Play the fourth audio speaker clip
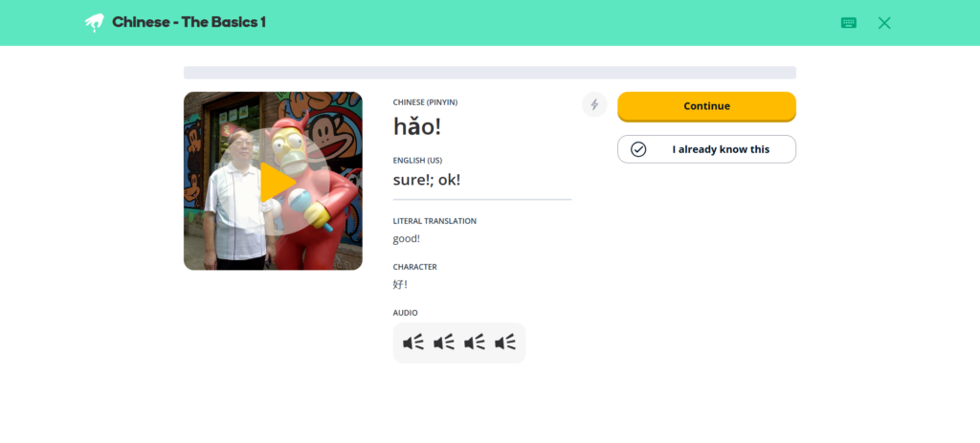 pyautogui.click(x=505, y=343)
